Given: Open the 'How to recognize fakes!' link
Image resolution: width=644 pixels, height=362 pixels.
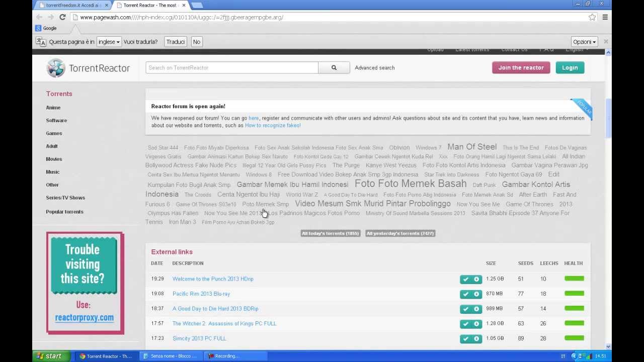Looking at the screenshot, I should [x=273, y=125].
